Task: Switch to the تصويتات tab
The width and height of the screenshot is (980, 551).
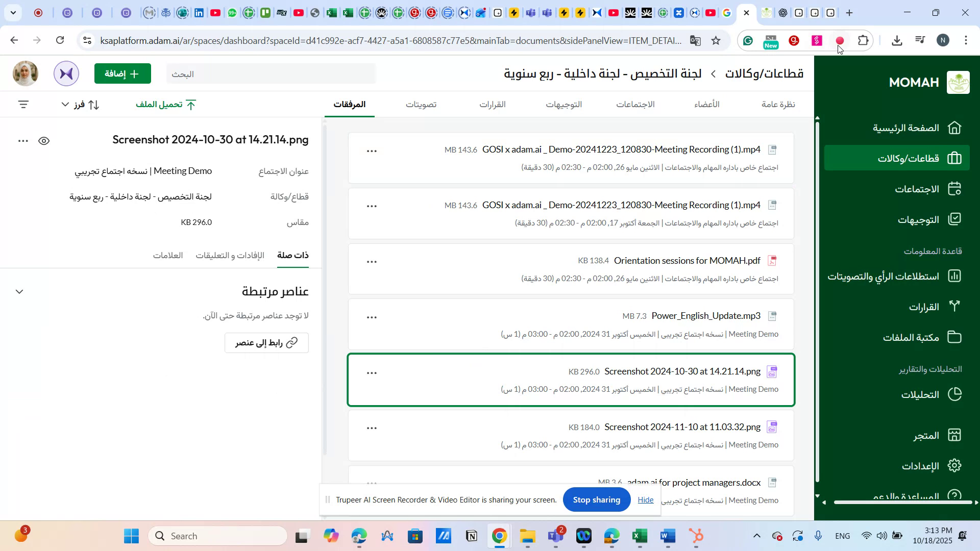Action: point(421,104)
